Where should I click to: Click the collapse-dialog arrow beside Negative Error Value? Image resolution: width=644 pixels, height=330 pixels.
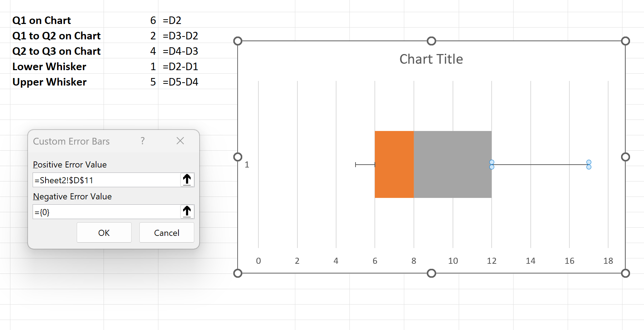point(187,212)
